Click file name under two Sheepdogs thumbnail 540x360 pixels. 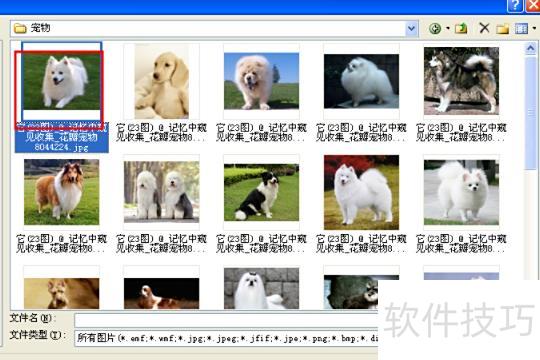point(162,244)
